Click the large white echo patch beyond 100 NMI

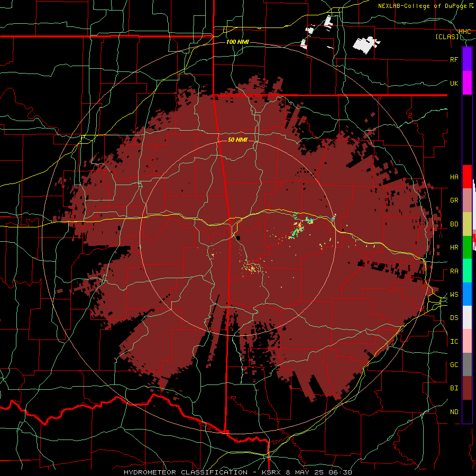pos(366,44)
